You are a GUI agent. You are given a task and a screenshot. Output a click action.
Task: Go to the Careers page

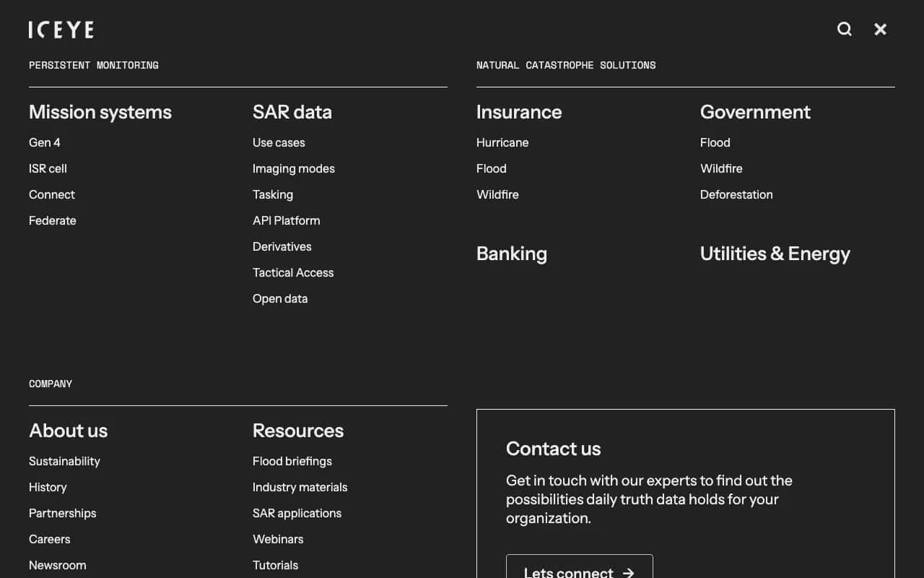point(50,539)
